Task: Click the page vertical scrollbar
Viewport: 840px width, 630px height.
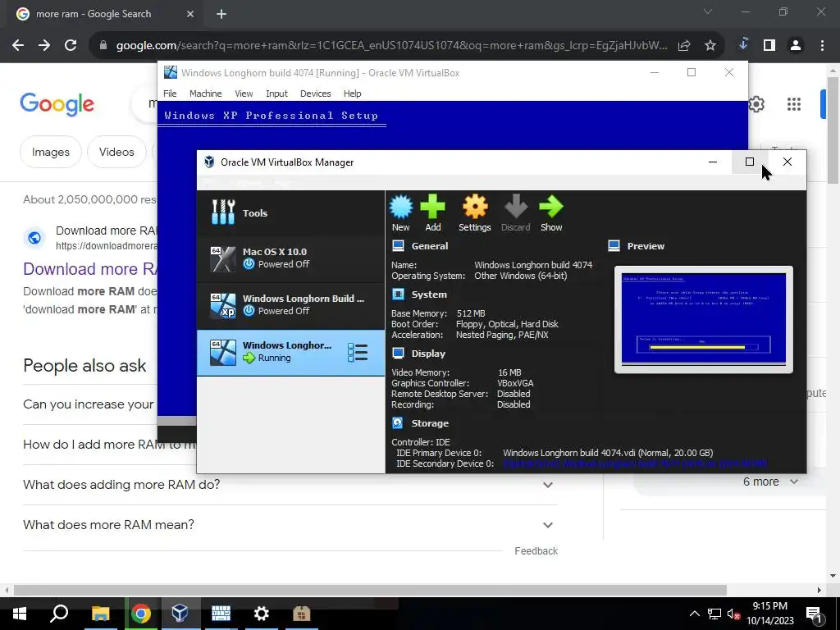Action: pos(833,130)
